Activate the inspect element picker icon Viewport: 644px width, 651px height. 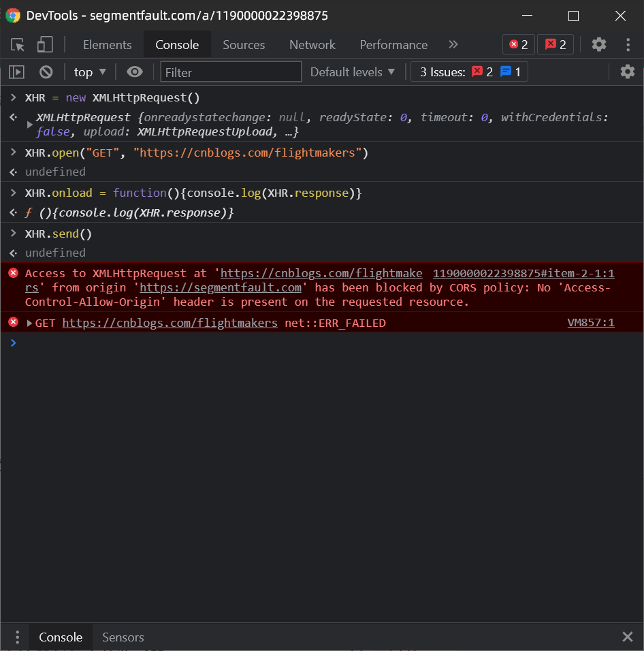click(18, 44)
